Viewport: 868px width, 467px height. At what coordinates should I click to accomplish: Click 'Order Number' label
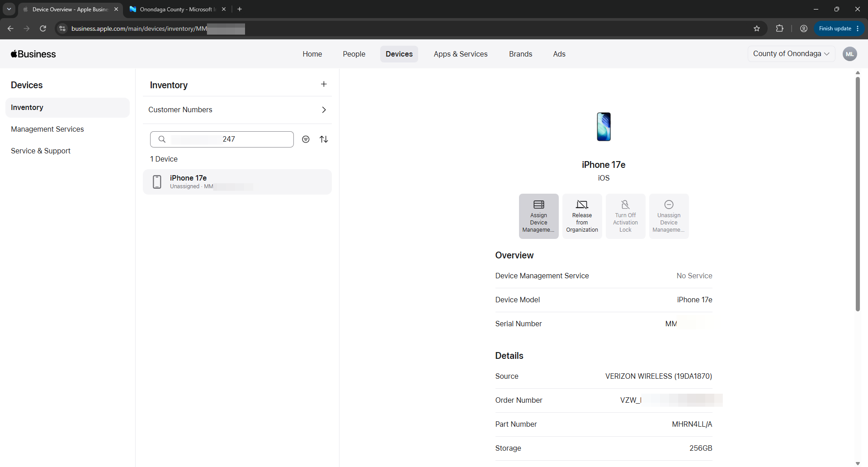(519, 400)
